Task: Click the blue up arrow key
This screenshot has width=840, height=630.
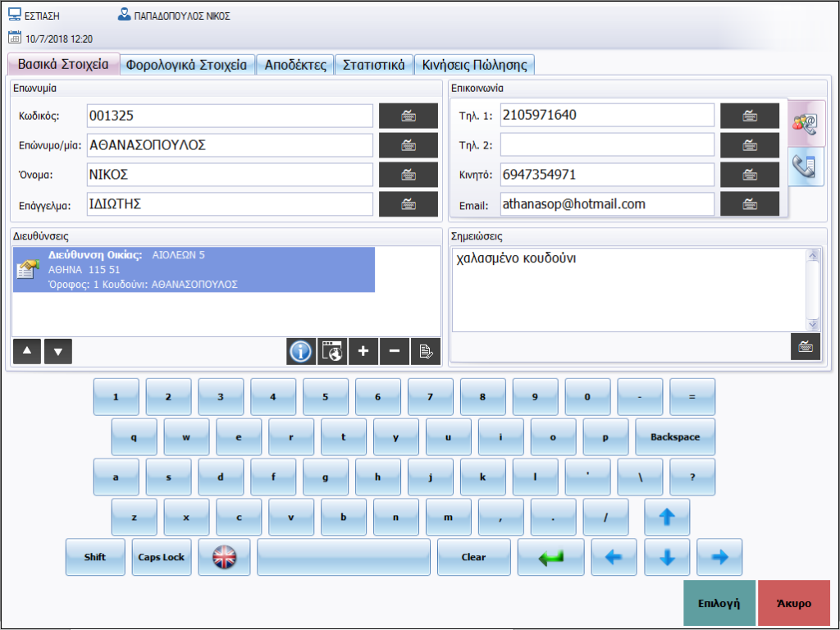Action: [667, 517]
